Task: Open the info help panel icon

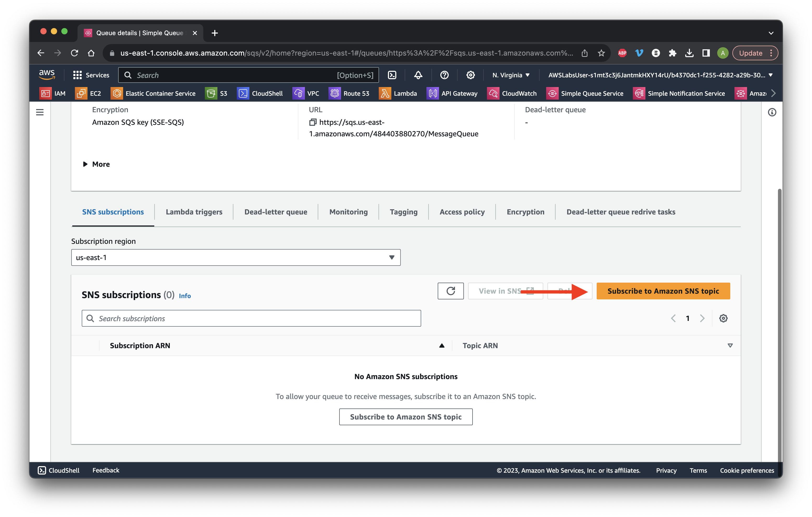Action: click(x=772, y=112)
